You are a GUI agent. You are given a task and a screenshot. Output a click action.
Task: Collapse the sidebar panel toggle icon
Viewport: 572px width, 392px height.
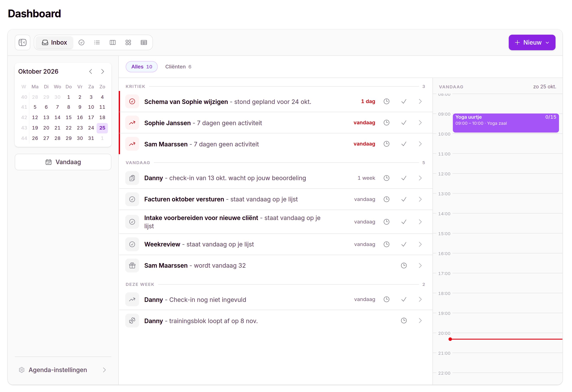pos(22,43)
